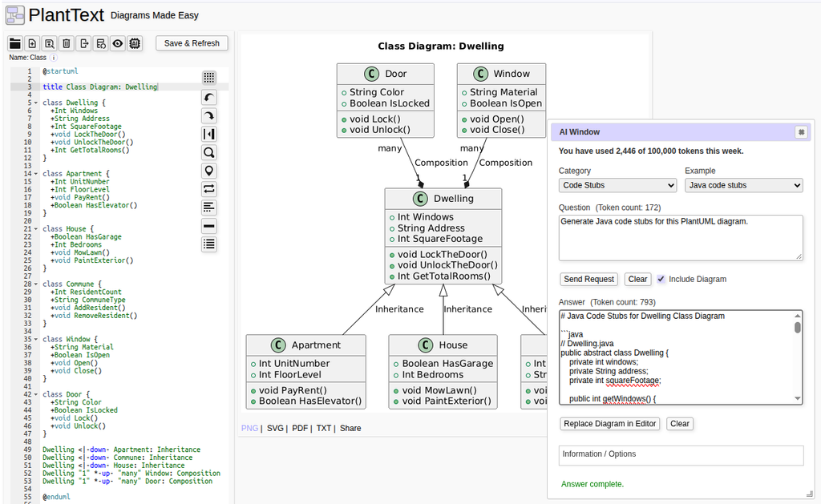Click the info icon next to Name: Class
The image size is (821, 504).
(54, 58)
